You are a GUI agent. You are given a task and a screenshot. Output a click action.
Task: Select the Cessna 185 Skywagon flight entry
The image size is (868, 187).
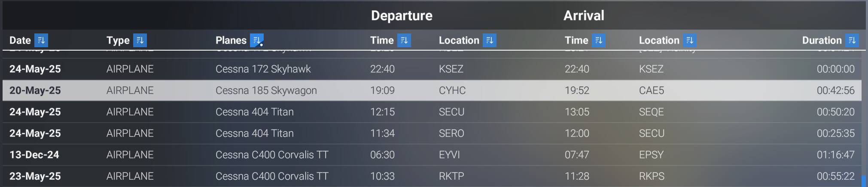click(266, 90)
